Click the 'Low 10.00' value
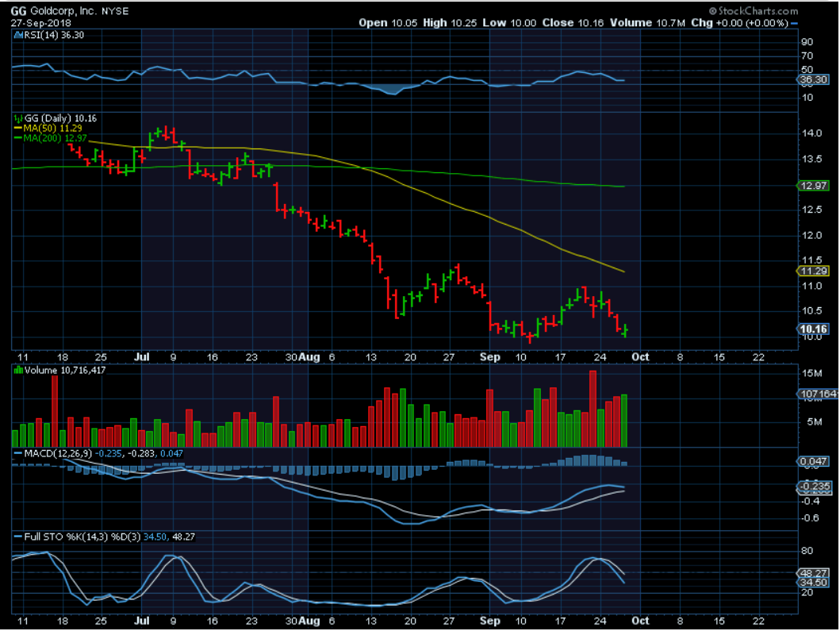 pyautogui.click(x=509, y=23)
